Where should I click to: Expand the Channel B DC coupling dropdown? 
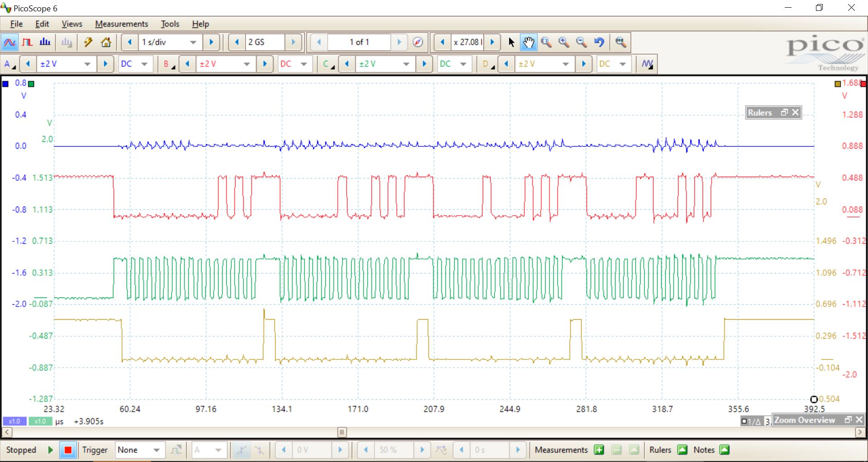(304, 64)
